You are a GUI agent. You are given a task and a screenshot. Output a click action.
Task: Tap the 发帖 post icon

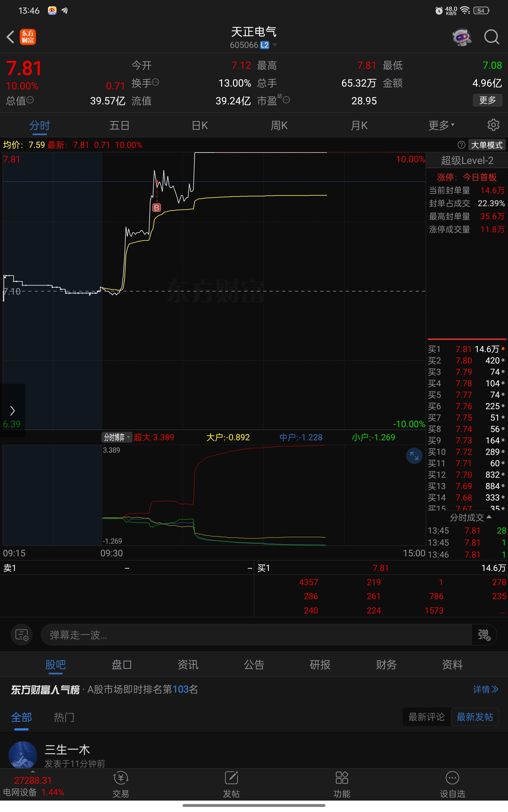(x=231, y=784)
